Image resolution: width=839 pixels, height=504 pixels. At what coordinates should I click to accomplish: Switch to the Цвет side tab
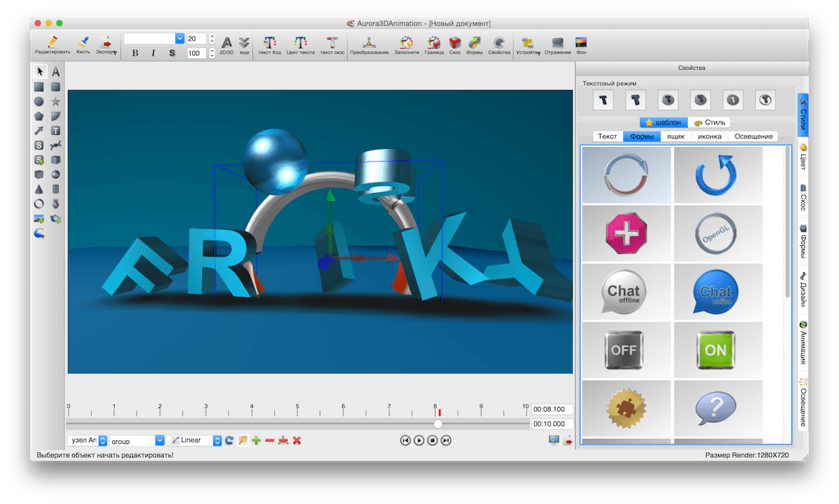[x=803, y=157]
